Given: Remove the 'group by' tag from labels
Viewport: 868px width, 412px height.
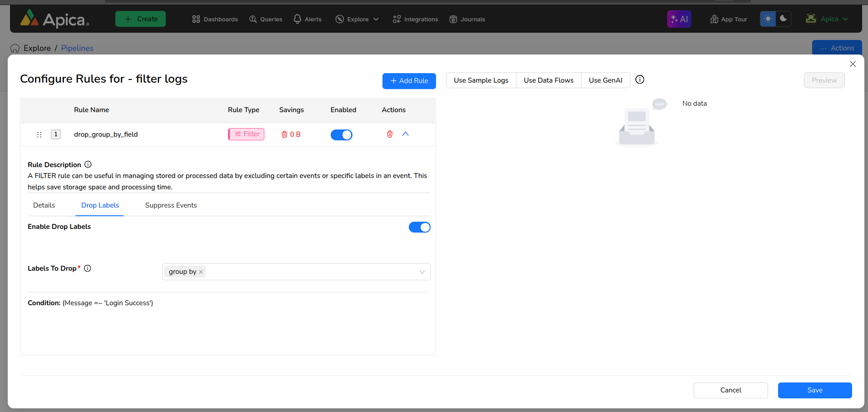Looking at the screenshot, I should (x=201, y=272).
